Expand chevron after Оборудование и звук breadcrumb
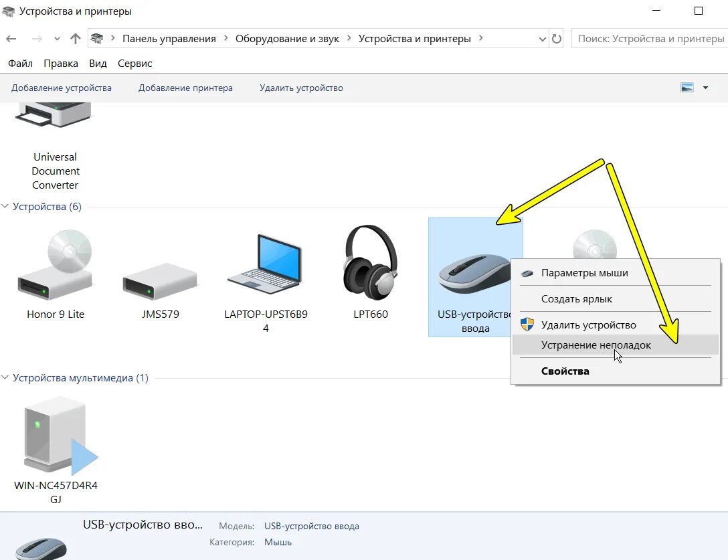 tap(349, 38)
